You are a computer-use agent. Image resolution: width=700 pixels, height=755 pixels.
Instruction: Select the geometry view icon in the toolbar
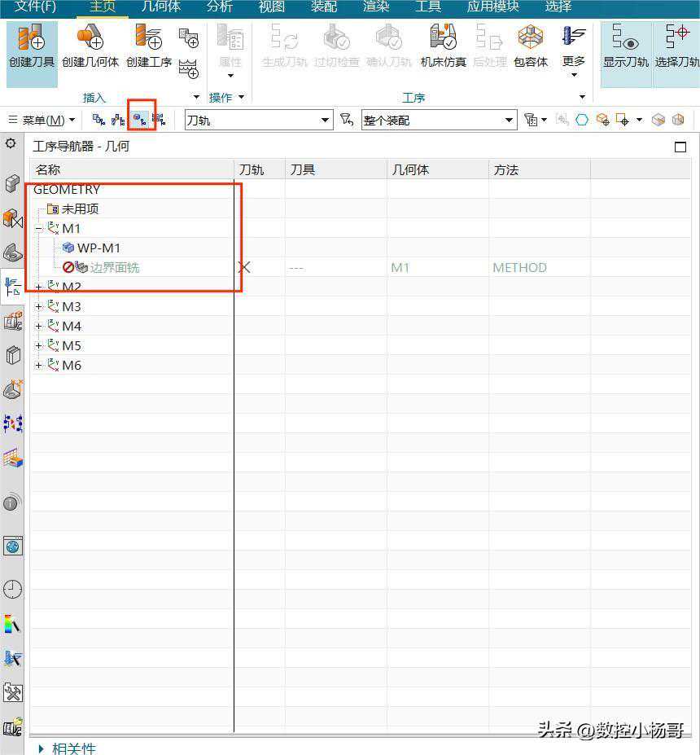coord(140,120)
